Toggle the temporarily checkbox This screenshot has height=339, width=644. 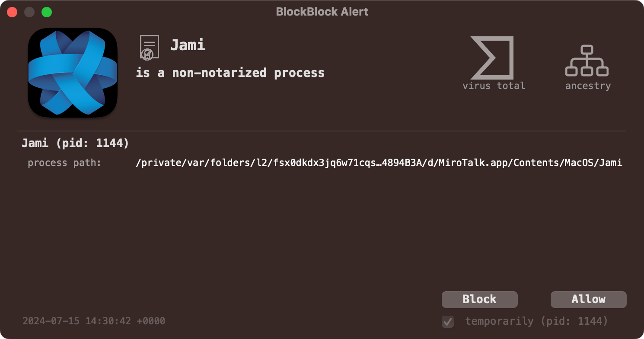click(448, 322)
